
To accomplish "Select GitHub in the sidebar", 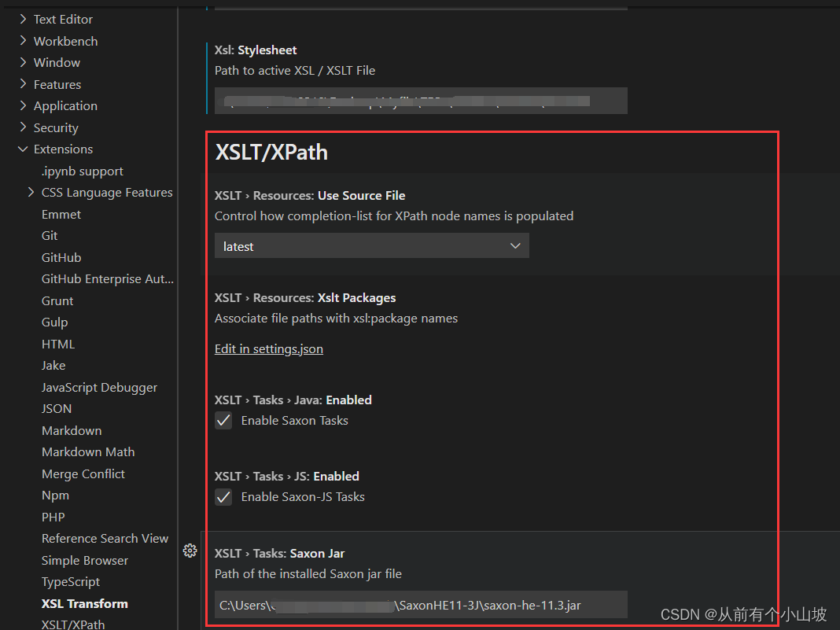I will 61,257.
